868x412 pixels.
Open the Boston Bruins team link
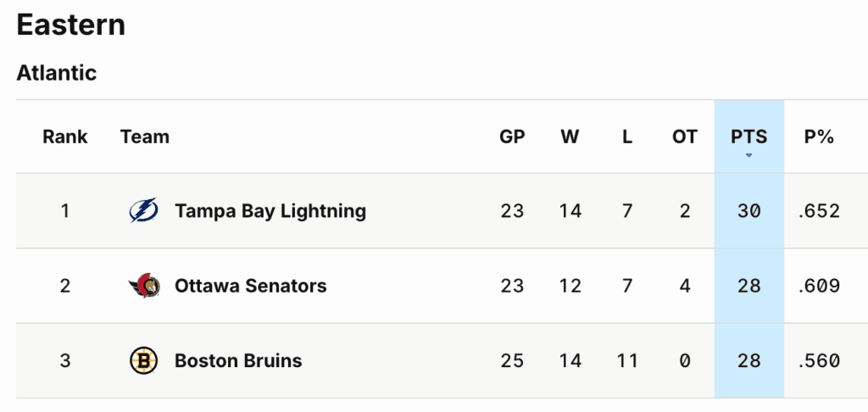[x=238, y=361]
